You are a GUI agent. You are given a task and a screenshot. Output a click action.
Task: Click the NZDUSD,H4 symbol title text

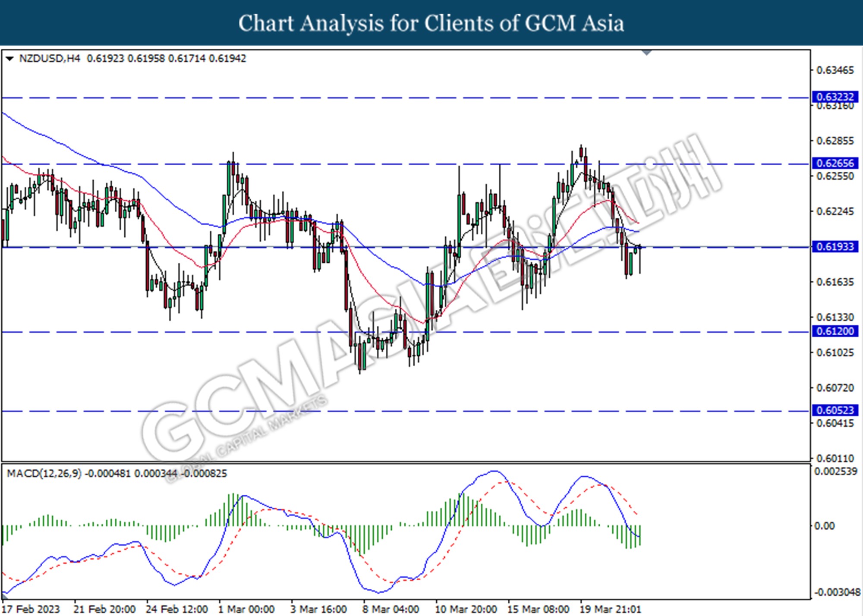pos(50,58)
